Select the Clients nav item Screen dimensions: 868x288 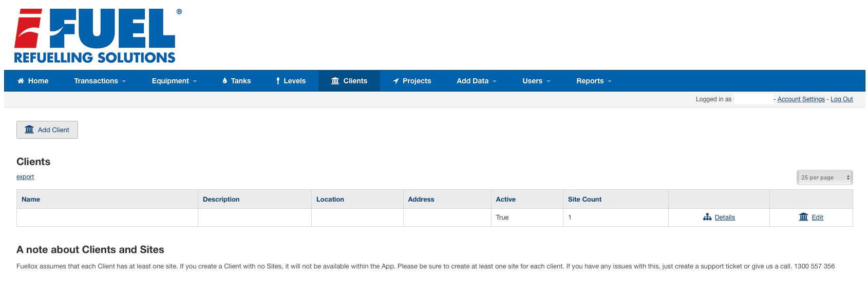tap(349, 81)
